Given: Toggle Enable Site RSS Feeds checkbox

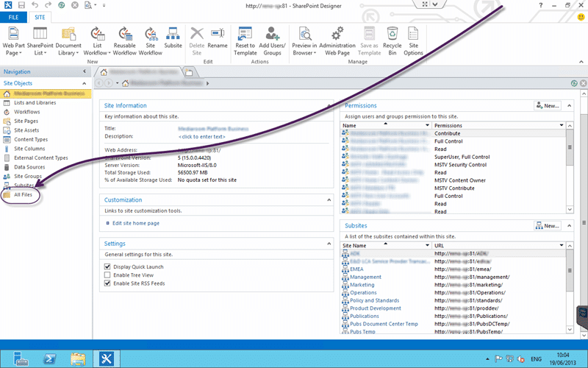Looking at the screenshot, I should tap(107, 283).
